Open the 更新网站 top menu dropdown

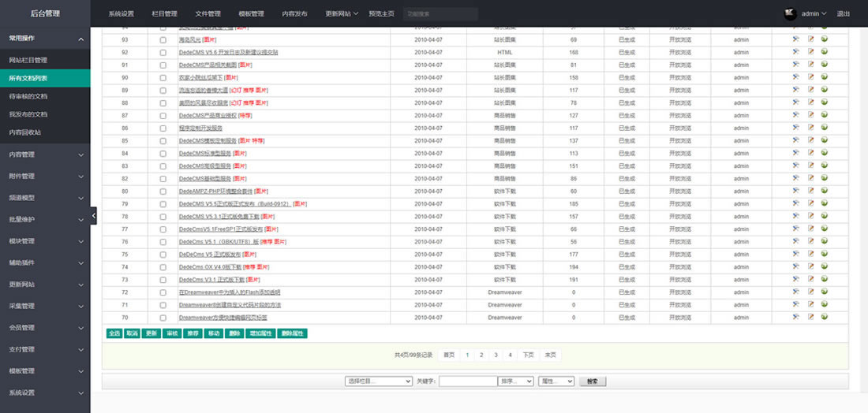coord(342,14)
